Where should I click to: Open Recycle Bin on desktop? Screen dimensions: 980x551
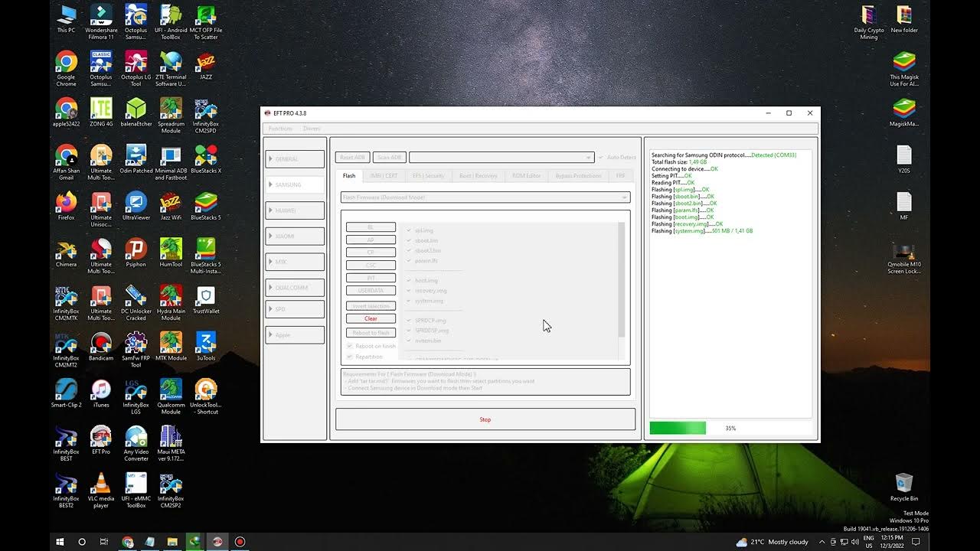pyautogui.click(x=904, y=487)
